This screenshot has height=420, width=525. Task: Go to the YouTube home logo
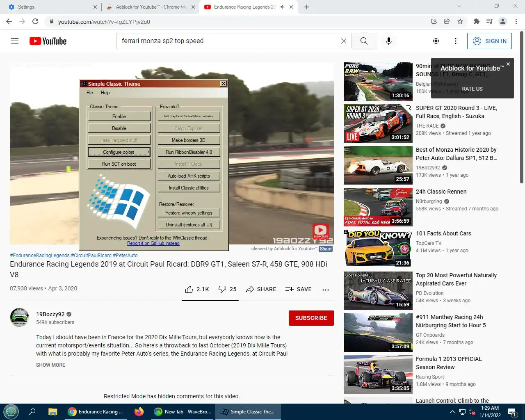(x=48, y=41)
